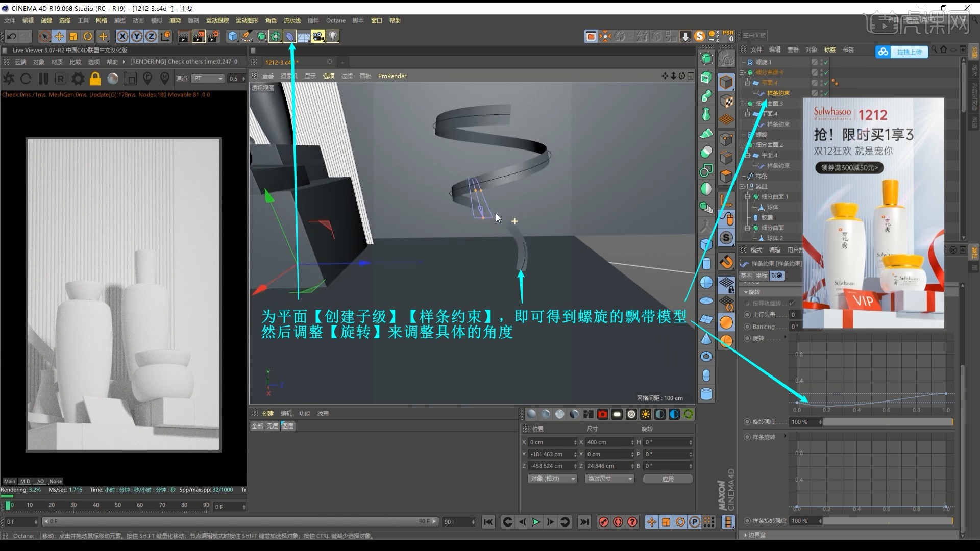The height and width of the screenshot is (551, 980).
Task: Click the 旋转强度 slider bar
Action: click(888, 422)
